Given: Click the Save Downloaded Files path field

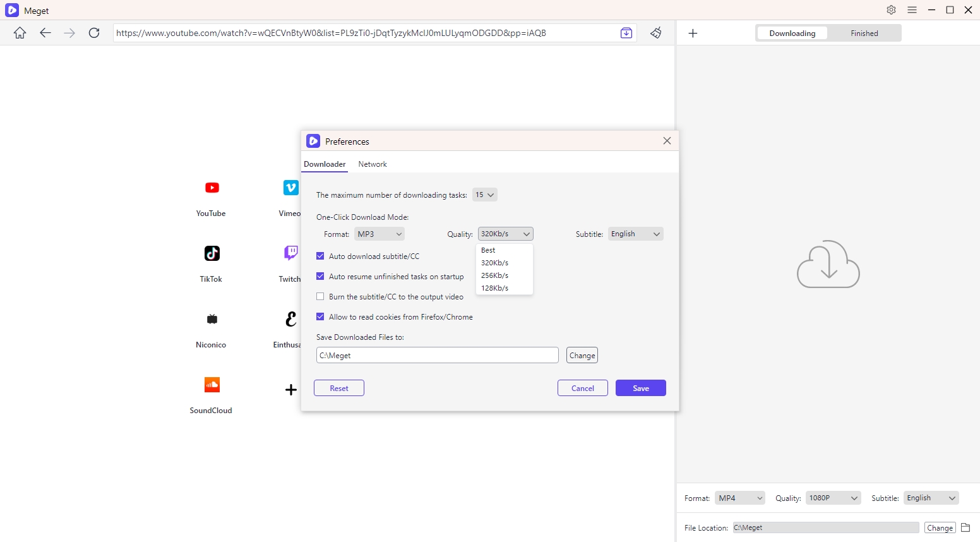Looking at the screenshot, I should tap(438, 355).
